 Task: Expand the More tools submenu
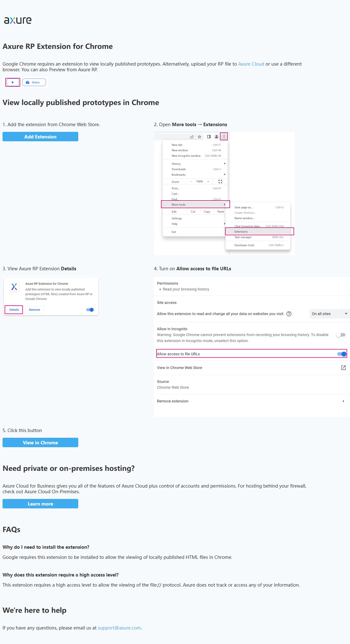195,205
